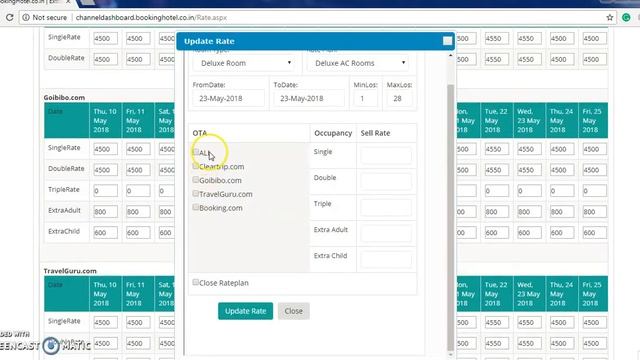The height and width of the screenshot is (360, 640).
Task: Click the FromDate field
Action: click(229, 98)
